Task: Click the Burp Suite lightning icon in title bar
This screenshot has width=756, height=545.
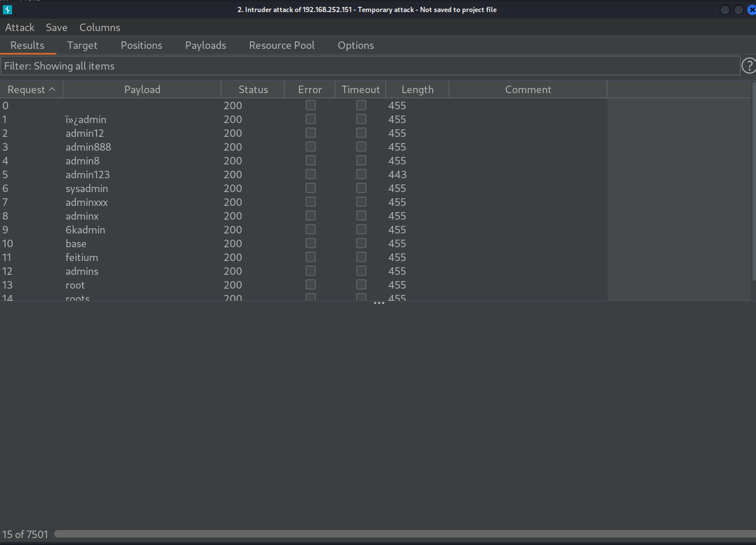Action: 7,10
